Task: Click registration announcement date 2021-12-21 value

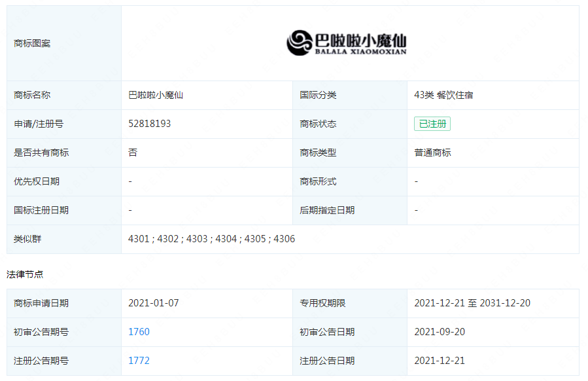Action: click(x=440, y=361)
